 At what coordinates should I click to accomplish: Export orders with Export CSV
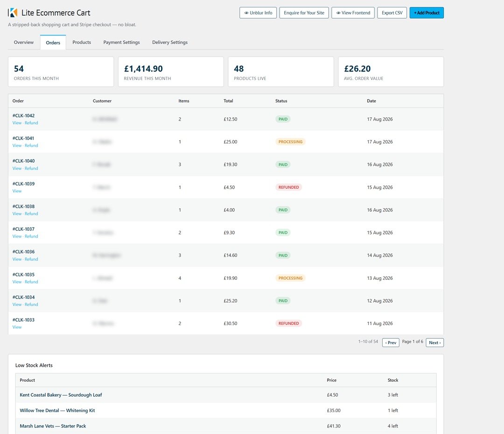392,13
